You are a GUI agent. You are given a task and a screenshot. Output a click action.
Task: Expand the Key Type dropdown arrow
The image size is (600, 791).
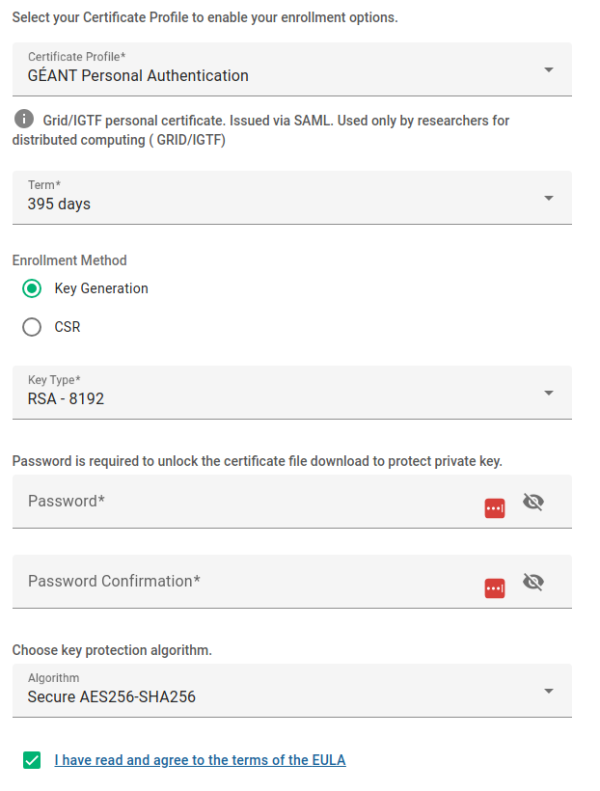548,393
